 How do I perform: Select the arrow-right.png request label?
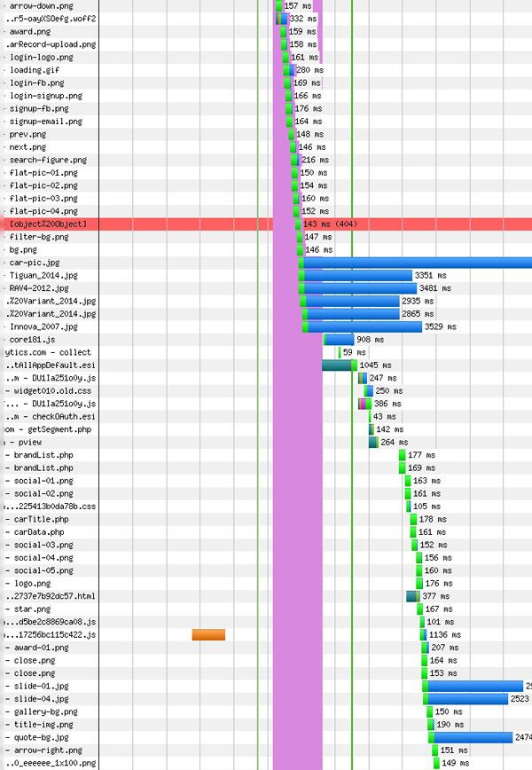[x=43, y=750]
